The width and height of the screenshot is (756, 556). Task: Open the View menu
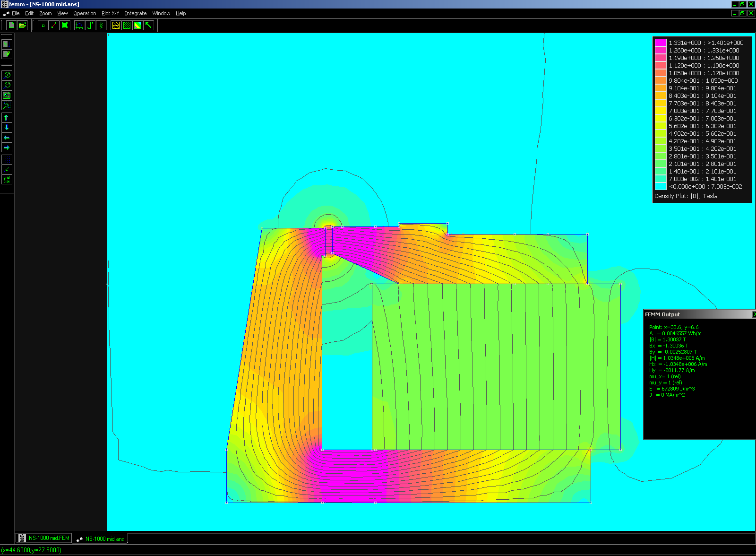62,13
